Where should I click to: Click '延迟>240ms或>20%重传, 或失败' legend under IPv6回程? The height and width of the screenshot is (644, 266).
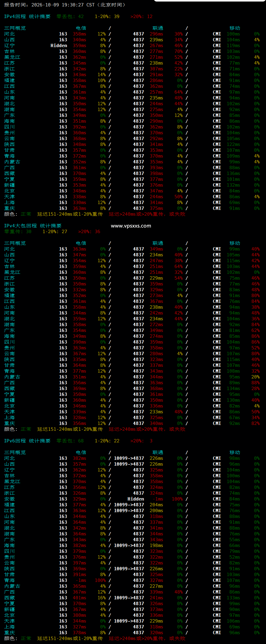147,638
